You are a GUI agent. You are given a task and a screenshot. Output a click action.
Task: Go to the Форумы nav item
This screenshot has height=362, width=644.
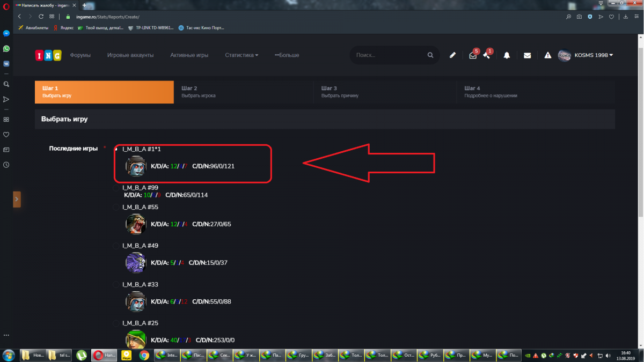tap(80, 55)
